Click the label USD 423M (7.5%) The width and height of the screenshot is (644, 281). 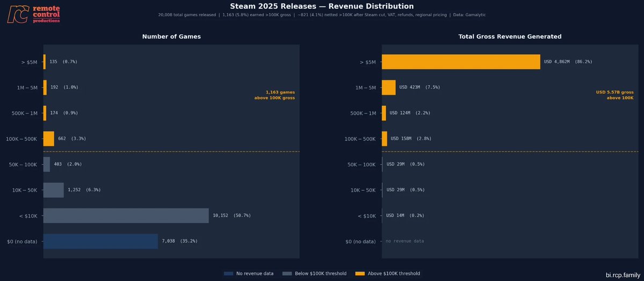[x=419, y=88]
